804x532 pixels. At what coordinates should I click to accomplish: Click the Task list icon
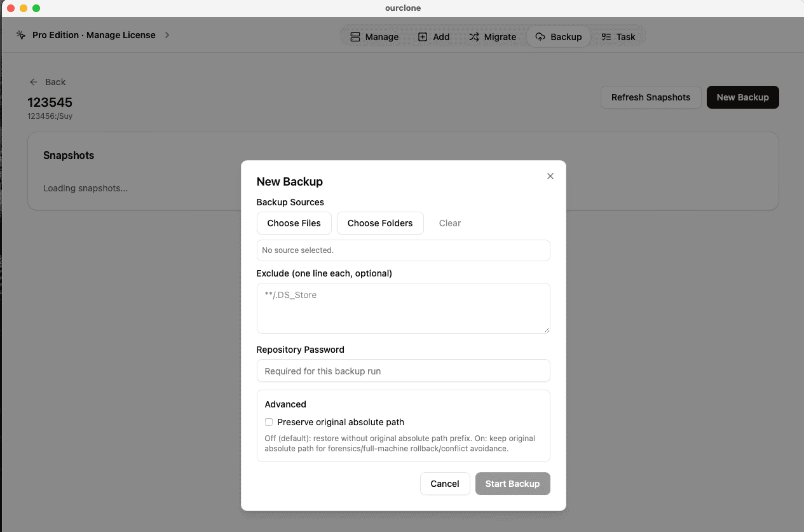click(606, 36)
